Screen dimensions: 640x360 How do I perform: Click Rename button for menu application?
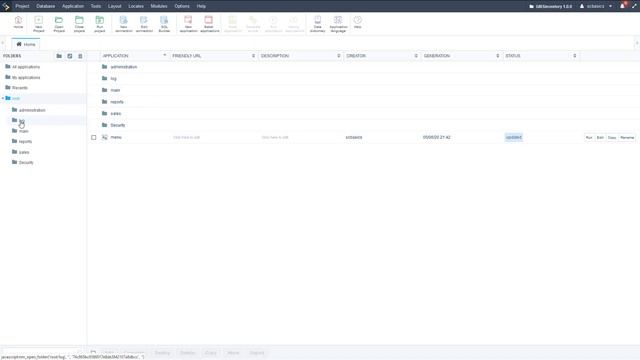click(627, 138)
